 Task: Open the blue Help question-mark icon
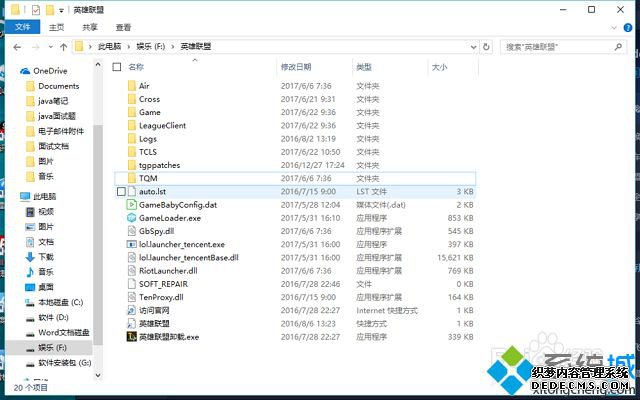(x=628, y=28)
